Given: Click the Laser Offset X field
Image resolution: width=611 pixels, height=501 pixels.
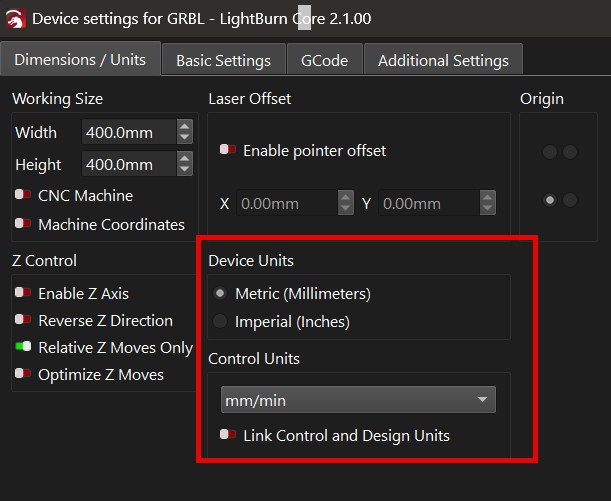Looking at the screenshot, I should pyautogui.click(x=287, y=203).
